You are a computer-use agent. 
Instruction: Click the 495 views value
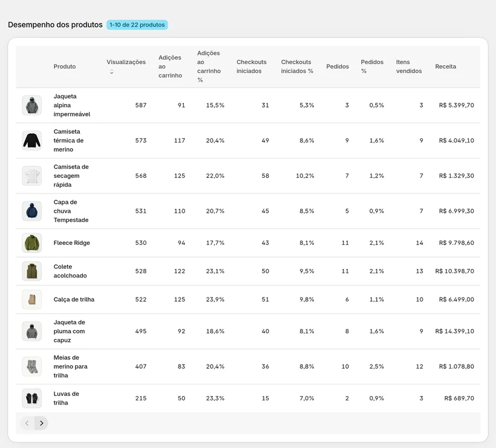click(x=141, y=331)
